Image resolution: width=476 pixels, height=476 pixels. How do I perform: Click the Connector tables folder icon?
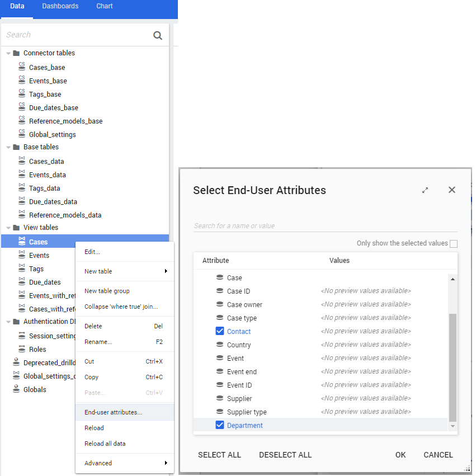click(16, 53)
